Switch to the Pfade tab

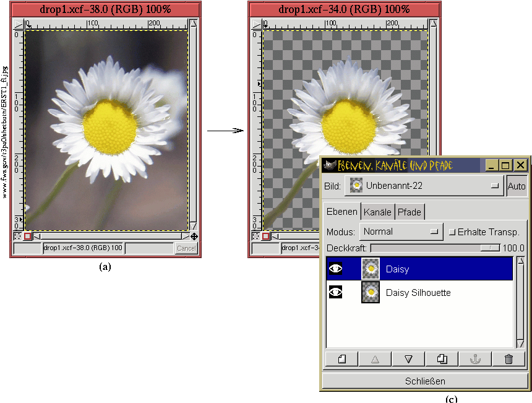click(409, 212)
